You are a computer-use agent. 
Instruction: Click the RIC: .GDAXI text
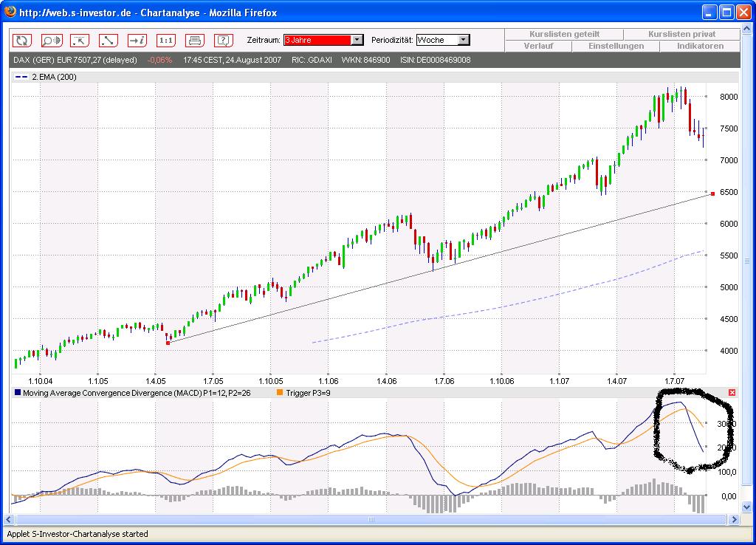[x=312, y=61]
